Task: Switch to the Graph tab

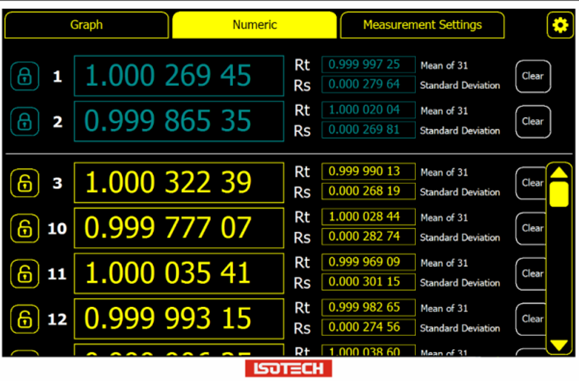Action: pos(86,25)
